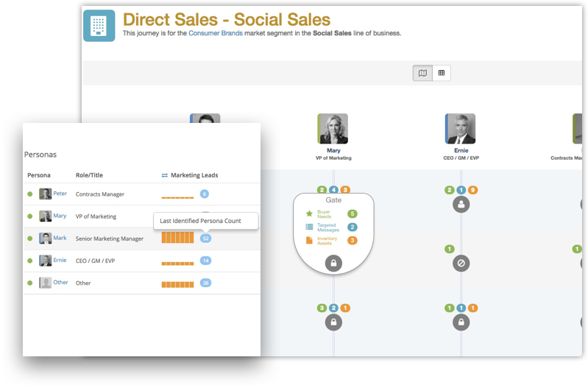Switch to the grid table view icon
This screenshot has width=588, height=388.
(442, 73)
